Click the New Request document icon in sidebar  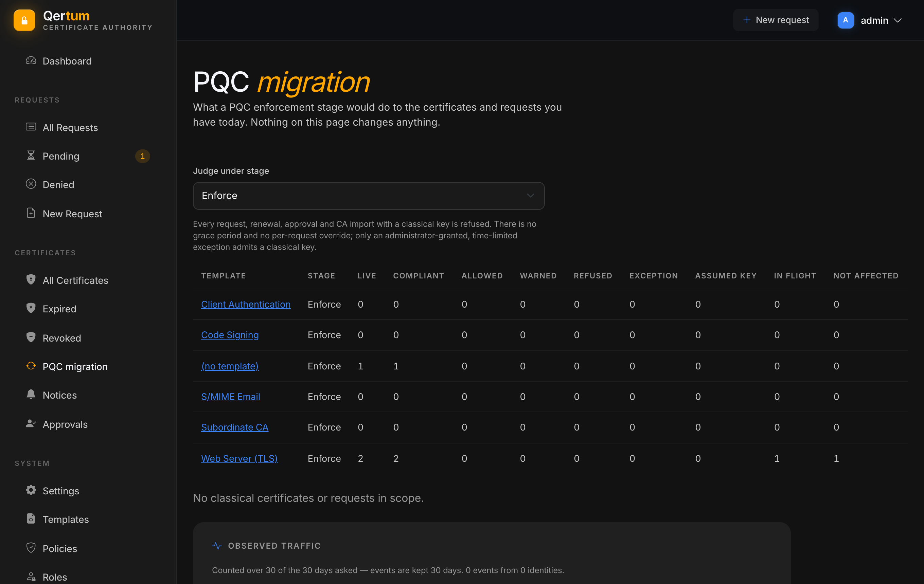click(31, 213)
